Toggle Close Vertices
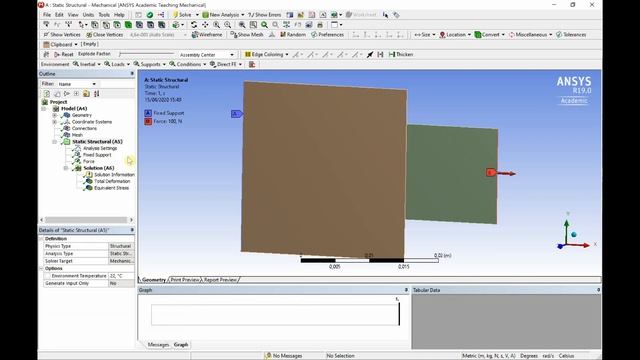The image size is (640, 360). click(104, 35)
